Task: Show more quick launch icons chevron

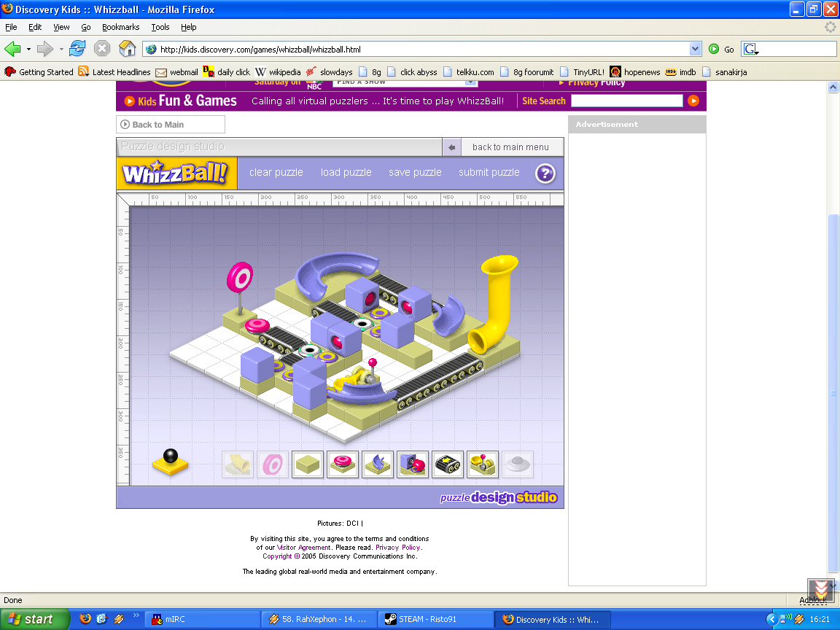Action: pos(136,615)
